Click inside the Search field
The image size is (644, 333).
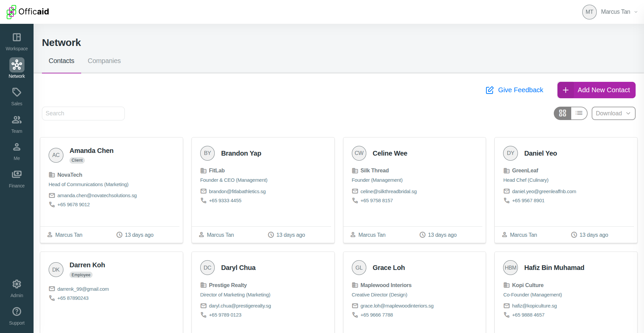(83, 113)
